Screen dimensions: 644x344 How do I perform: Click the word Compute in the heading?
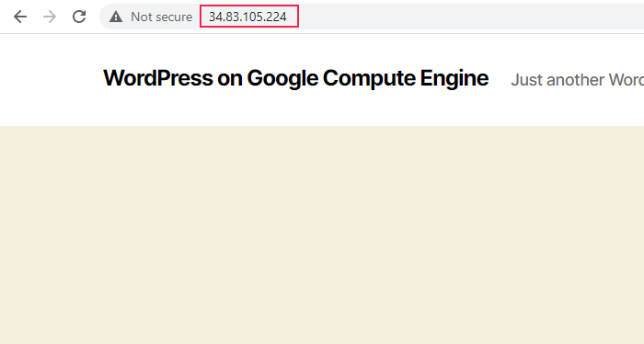point(369,79)
